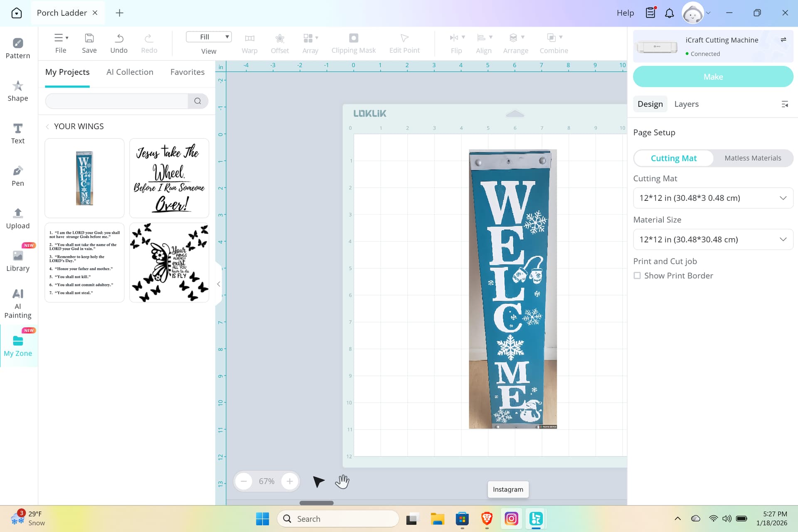
Task: Open the Fill view dropdown
Action: 209,37
